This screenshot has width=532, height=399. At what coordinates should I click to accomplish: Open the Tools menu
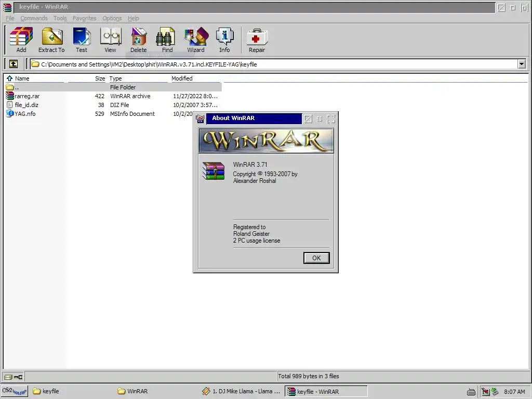[x=60, y=18]
